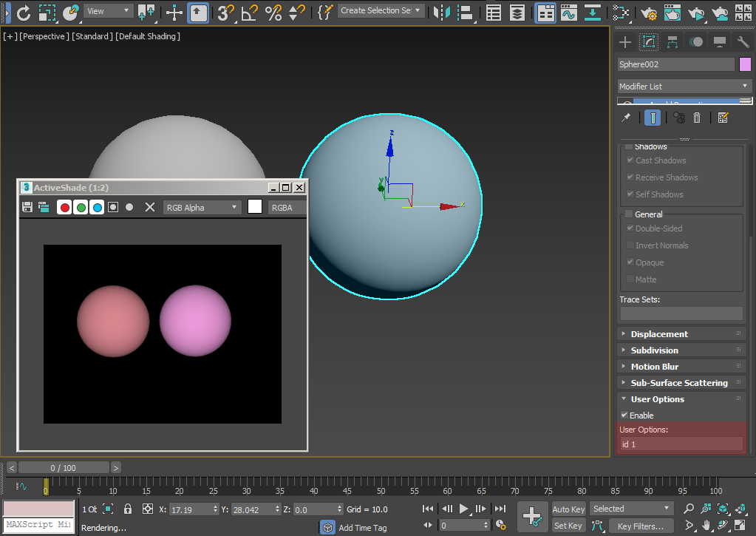Expand the Displacement rollout
This screenshot has height=536, width=756.
[x=658, y=334]
